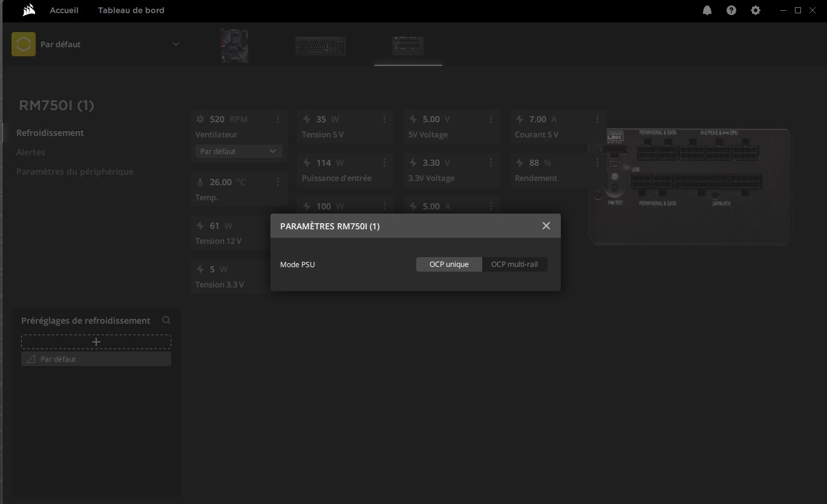The width and height of the screenshot is (827, 504).
Task: Click the Mode PSU label
Action: 298,264
